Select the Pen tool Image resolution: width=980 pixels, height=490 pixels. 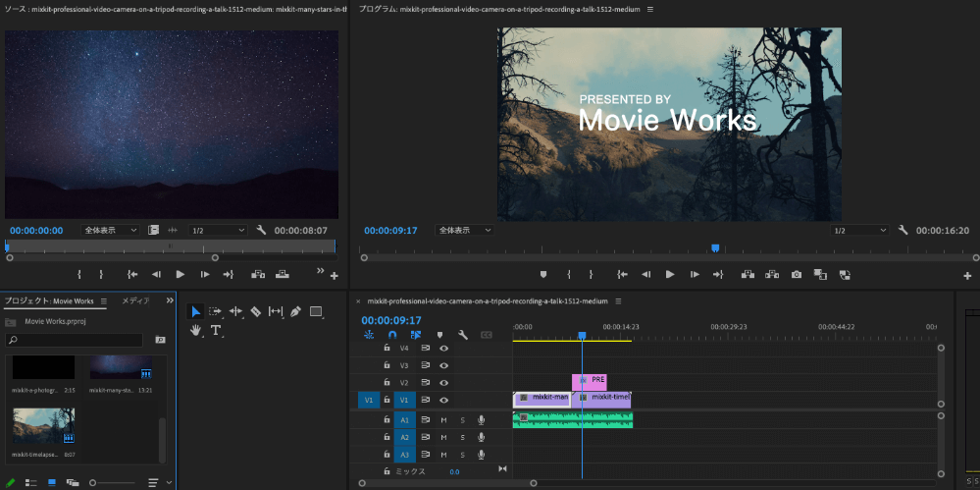(295, 311)
